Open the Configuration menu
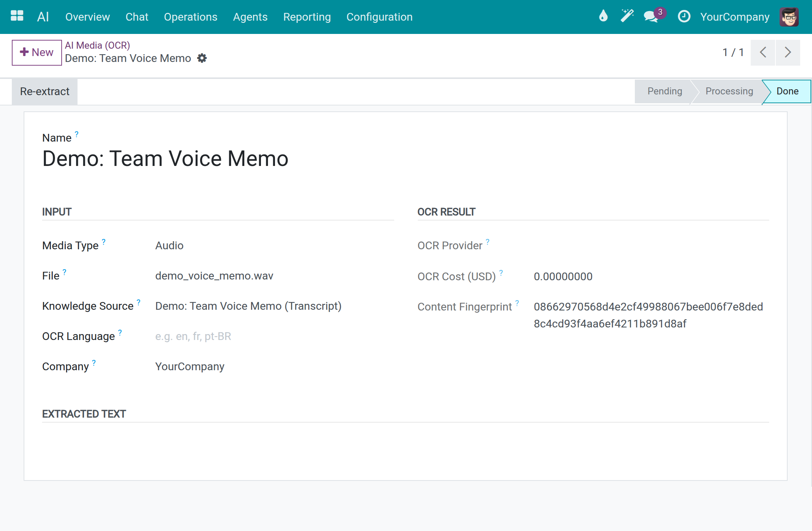This screenshot has width=812, height=531. (x=379, y=17)
